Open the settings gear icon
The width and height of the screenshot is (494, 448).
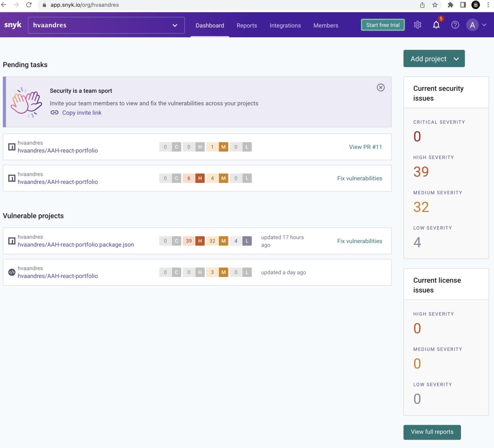click(417, 25)
